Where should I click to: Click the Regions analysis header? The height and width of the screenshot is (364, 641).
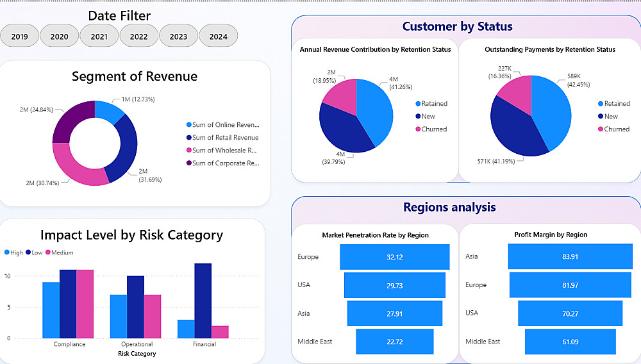point(450,207)
